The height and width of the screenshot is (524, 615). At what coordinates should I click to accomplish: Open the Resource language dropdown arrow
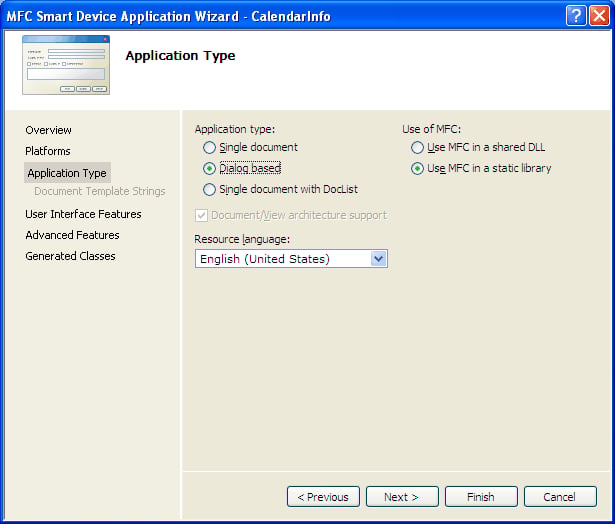click(378, 259)
